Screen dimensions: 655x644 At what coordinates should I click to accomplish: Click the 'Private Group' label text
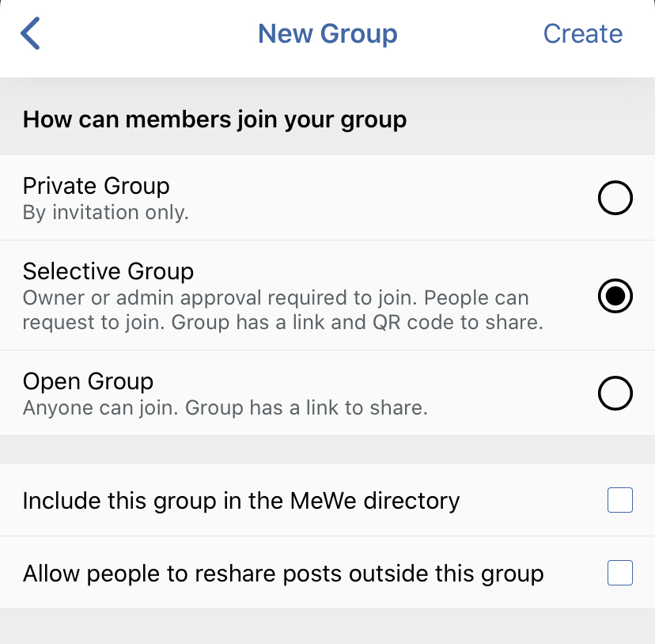click(96, 186)
